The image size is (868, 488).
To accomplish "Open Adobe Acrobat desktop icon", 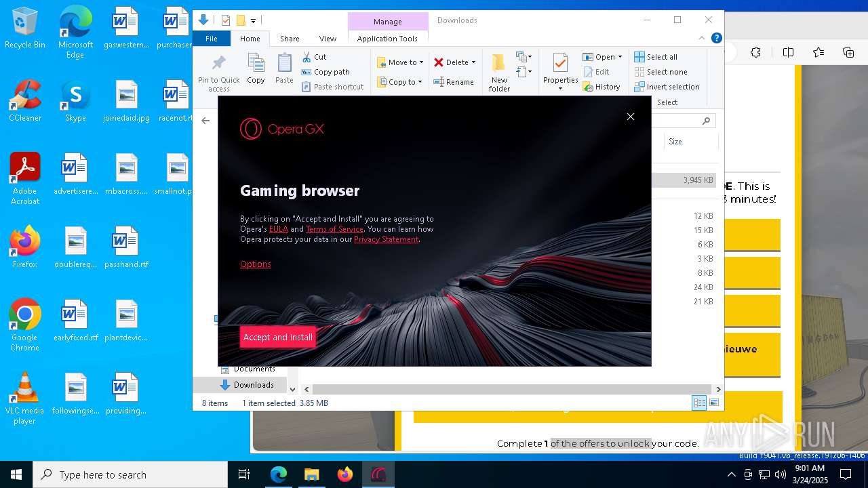I will [25, 178].
